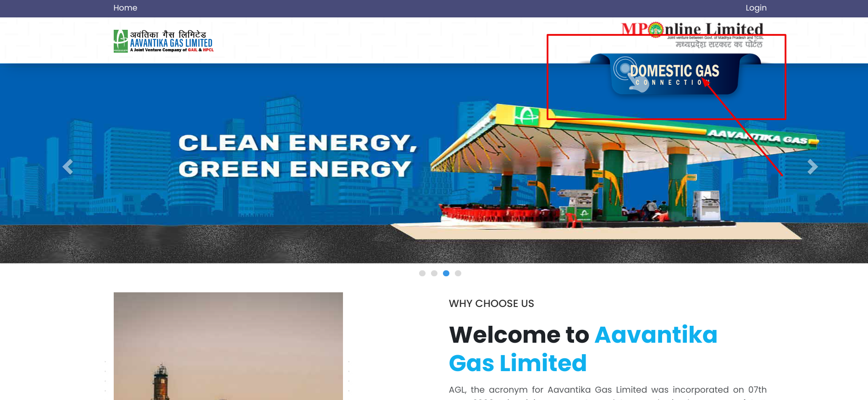The width and height of the screenshot is (868, 400).
Task: Click the Aavantika Gas Limited header text logo
Action: (171, 41)
